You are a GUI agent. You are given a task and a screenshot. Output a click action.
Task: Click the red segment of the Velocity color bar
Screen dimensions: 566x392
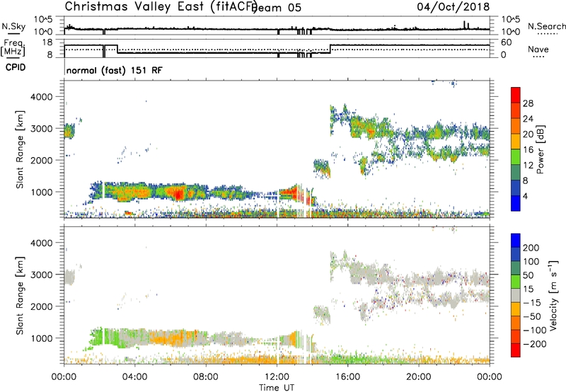(x=516, y=350)
